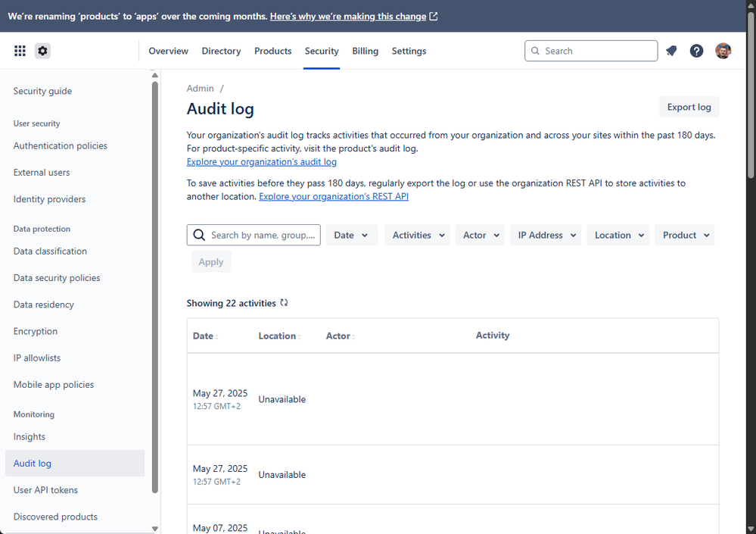Click the admin settings gear icon
Viewport: 756px width, 534px height.
click(42, 51)
